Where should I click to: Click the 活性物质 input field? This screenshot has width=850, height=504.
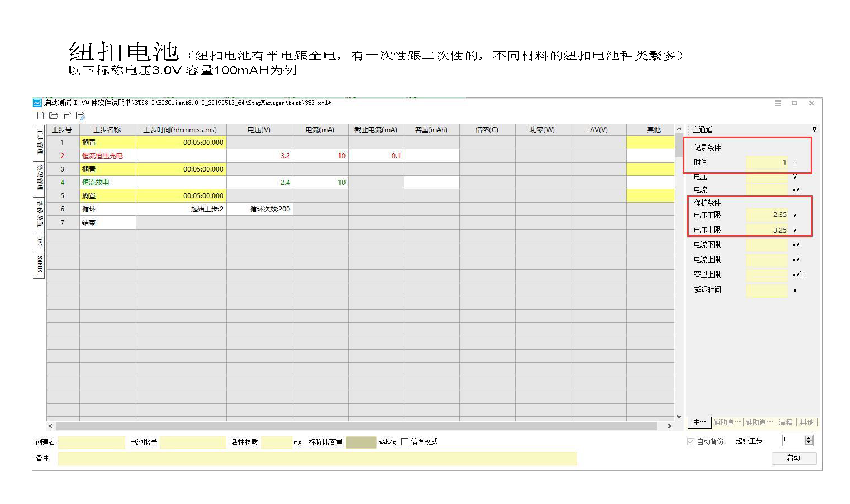coord(276,442)
